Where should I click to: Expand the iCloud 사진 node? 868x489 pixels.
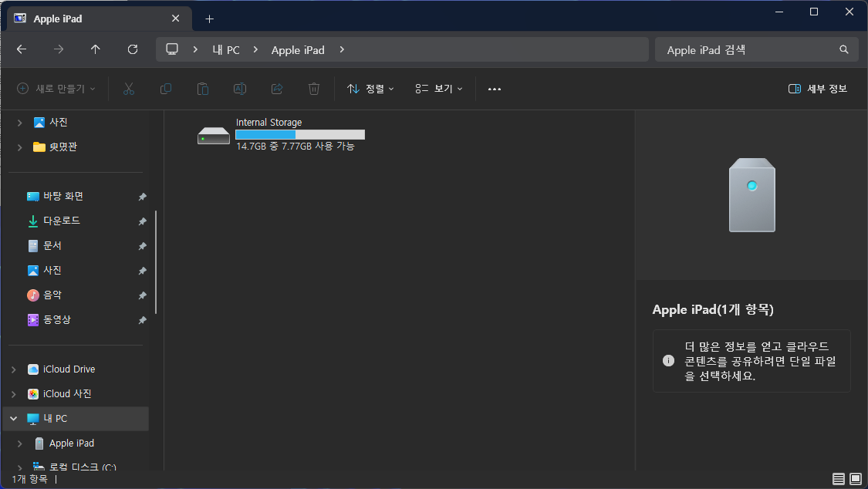(14, 394)
